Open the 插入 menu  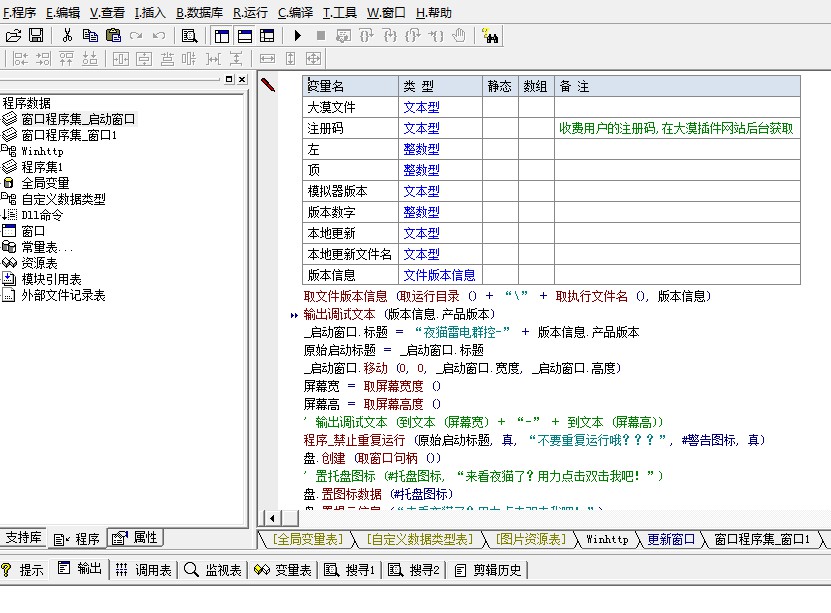(x=150, y=13)
